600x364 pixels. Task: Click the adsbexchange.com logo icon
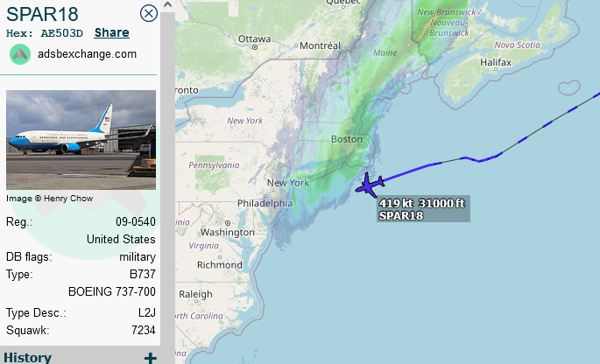(x=20, y=54)
